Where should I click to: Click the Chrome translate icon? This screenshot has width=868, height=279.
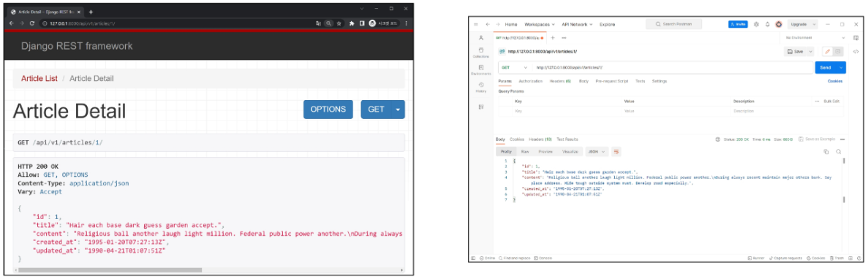coord(318,24)
